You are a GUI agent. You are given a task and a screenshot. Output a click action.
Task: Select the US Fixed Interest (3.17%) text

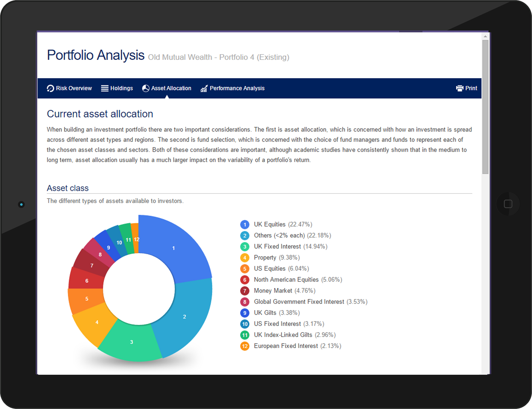[289, 324]
